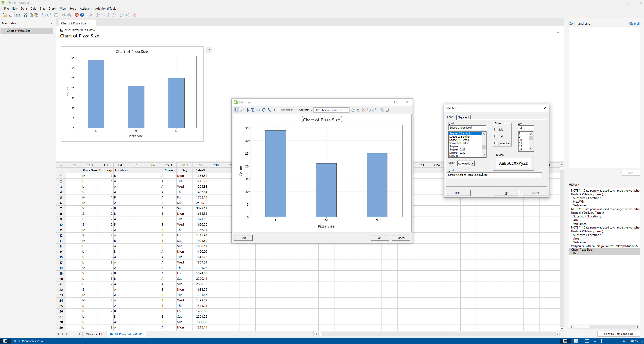Enable the Bold style checkbox
Image resolution: width=644 pixels, height=344 pixels.
[496, 130]
